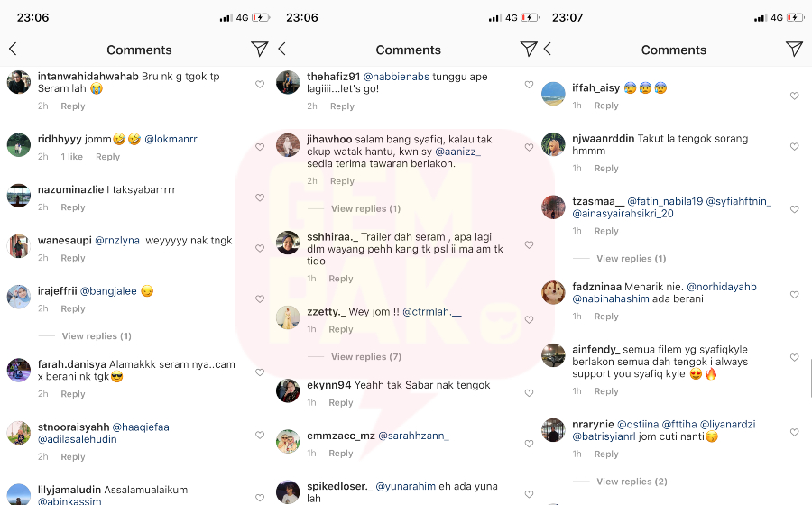Expand View replies (1) under irajeffrii's comment
The image size is (812, 505).
click(x=97, y=336)
